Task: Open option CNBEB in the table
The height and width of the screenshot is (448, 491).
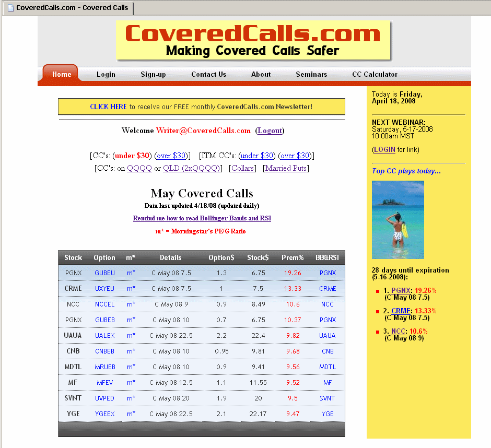Action: tap(104, 351)
